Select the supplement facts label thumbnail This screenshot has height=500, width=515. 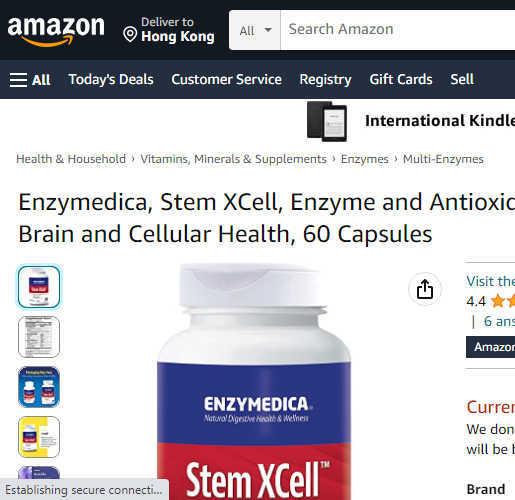[x=39, y=337]
